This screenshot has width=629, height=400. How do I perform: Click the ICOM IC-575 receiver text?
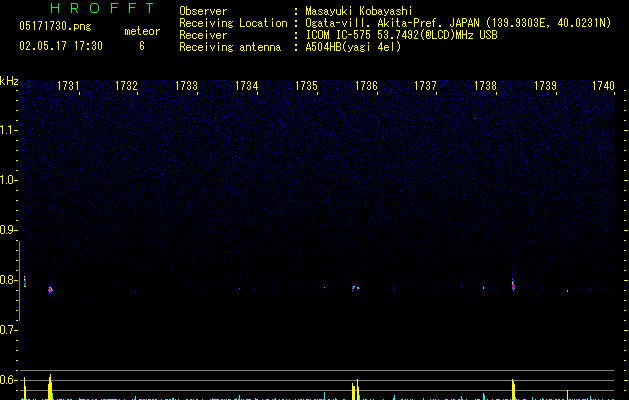point(402,35)
